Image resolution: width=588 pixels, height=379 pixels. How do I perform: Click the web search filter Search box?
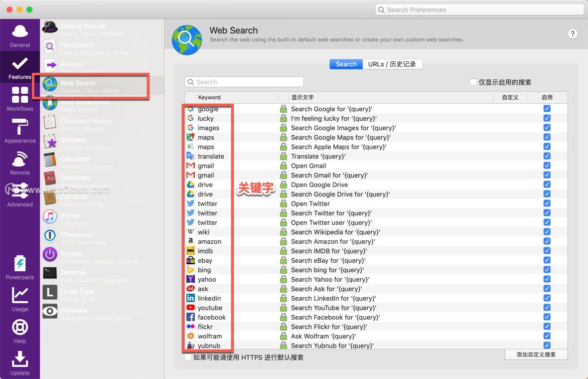pyautogui.click(x=244, y=82)
